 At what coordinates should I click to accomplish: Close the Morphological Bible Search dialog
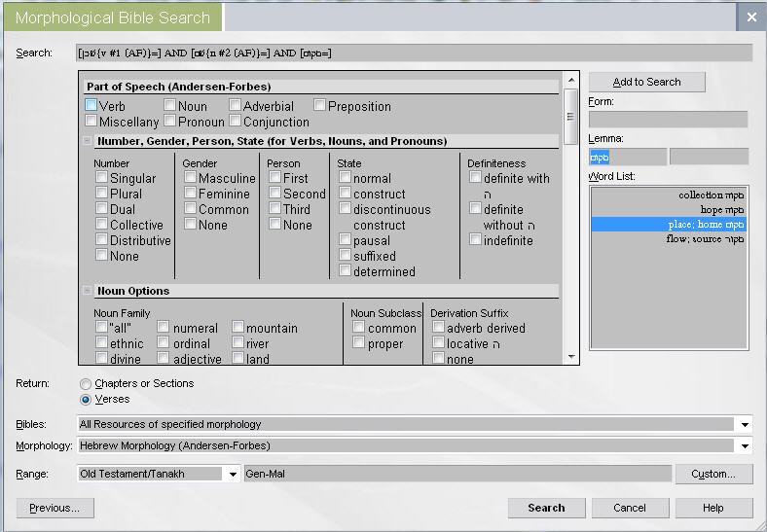[751, 18]
